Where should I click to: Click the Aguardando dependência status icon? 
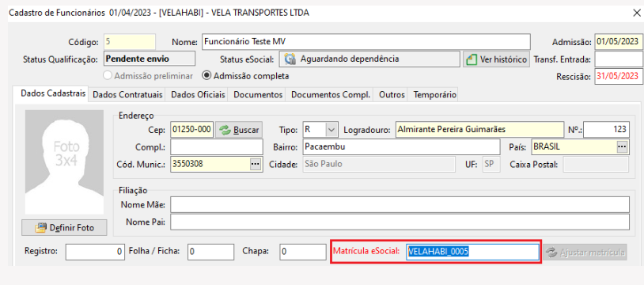click(290, 59)
